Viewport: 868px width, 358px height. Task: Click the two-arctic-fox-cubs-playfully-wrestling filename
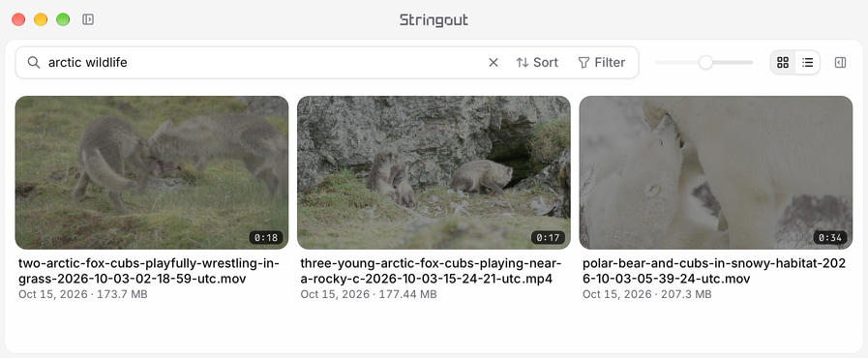(x=149, y=271)
